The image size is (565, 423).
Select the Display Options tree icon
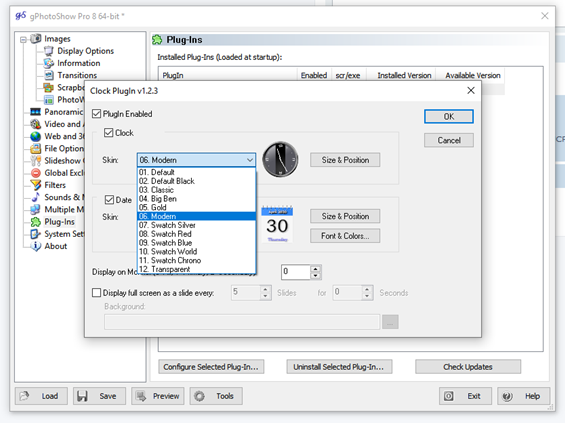(48, 51)
